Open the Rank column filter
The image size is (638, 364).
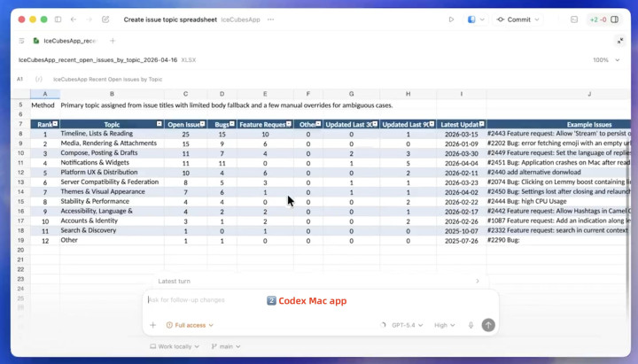55,124
